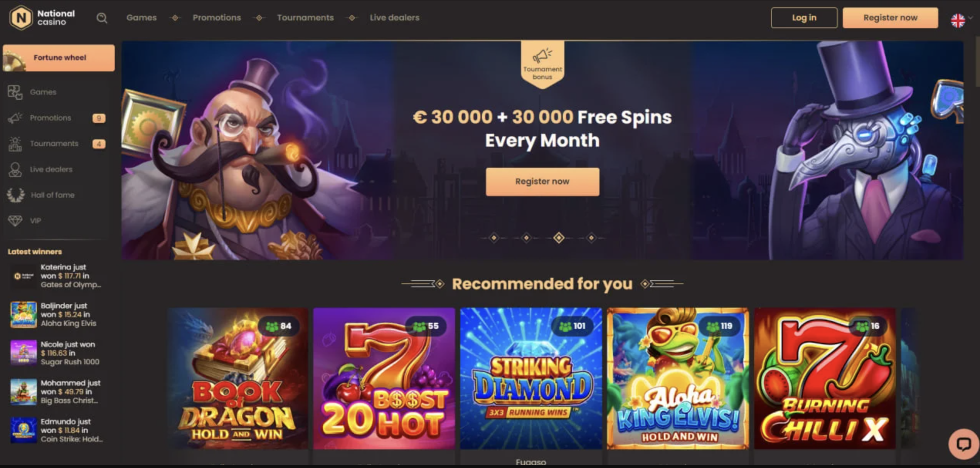Click the National casino logo
This screenshot has height=468, width=980.
point(42,18)
